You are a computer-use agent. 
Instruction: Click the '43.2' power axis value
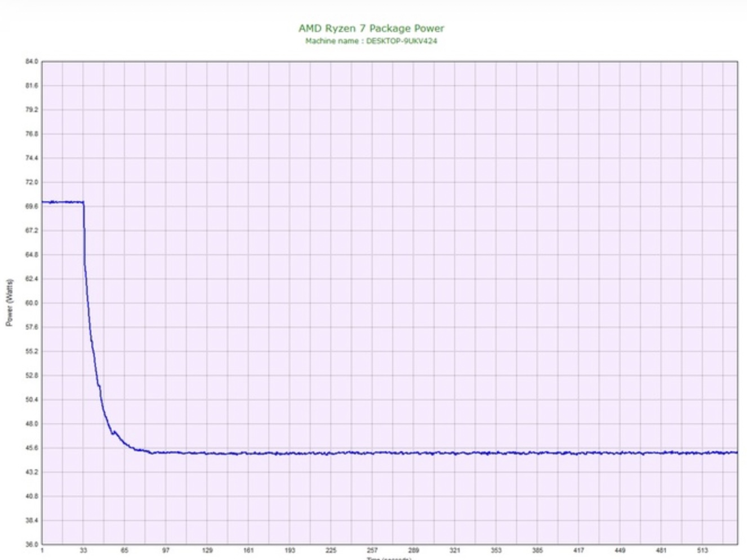[32, 472]
